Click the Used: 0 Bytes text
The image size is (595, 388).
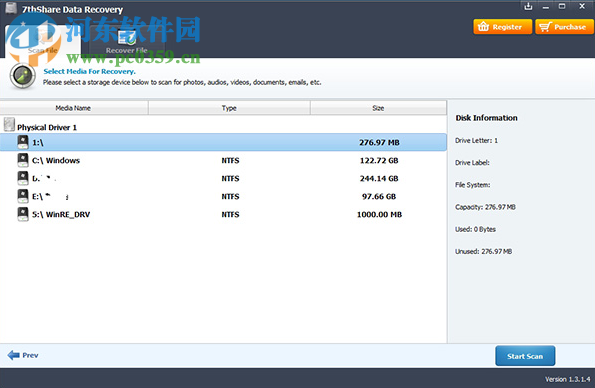[x=475, y=229]
